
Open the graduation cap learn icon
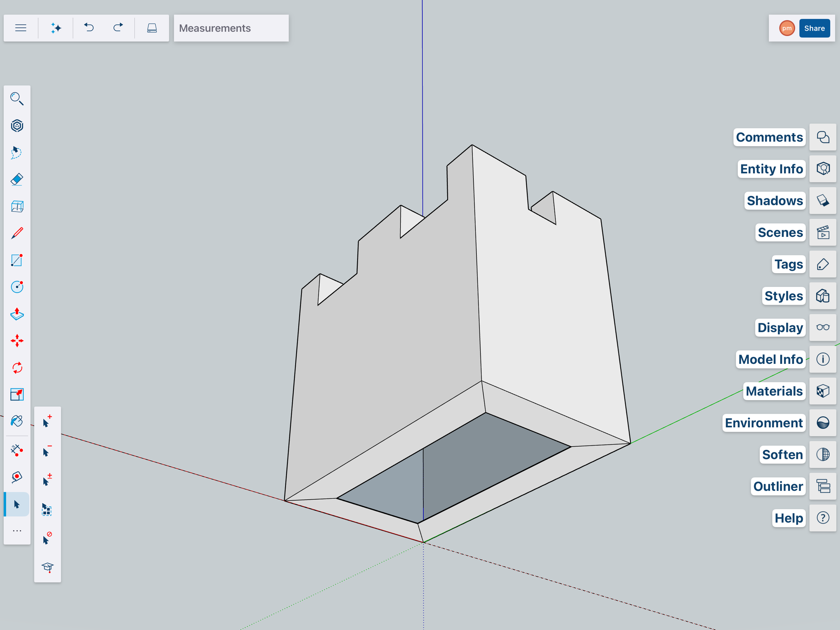47,568
